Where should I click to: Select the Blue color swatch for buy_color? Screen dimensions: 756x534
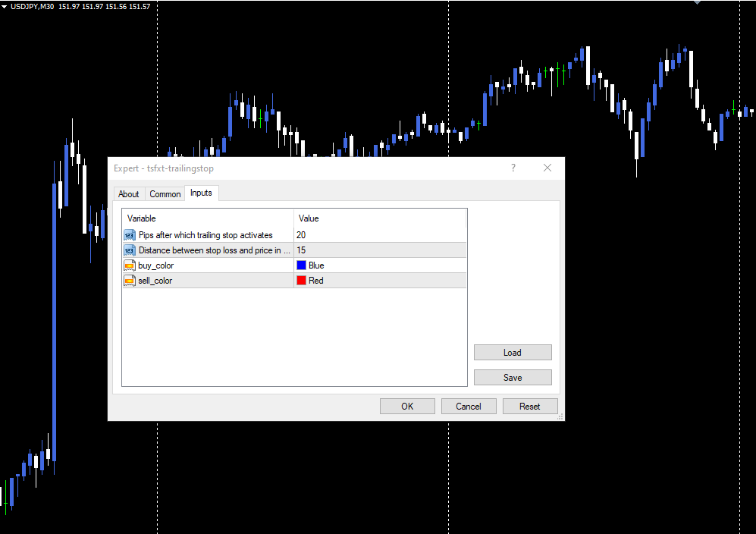(301, 265)
